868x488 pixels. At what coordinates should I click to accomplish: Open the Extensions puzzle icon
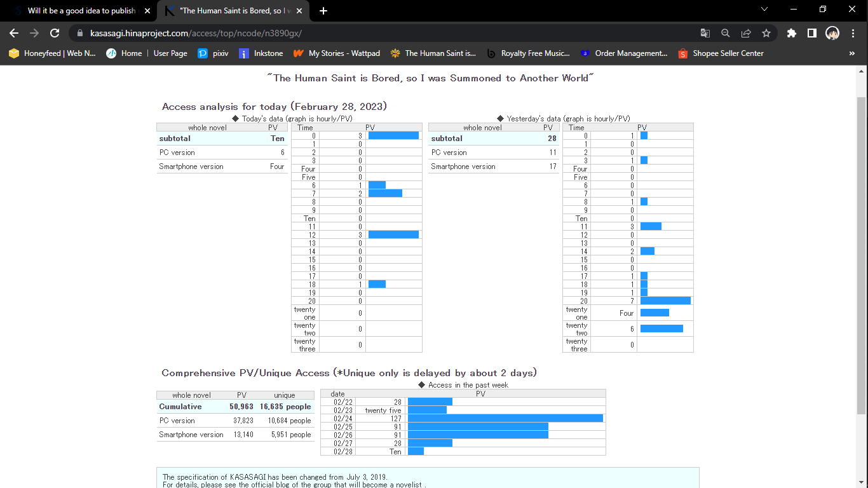791,33
